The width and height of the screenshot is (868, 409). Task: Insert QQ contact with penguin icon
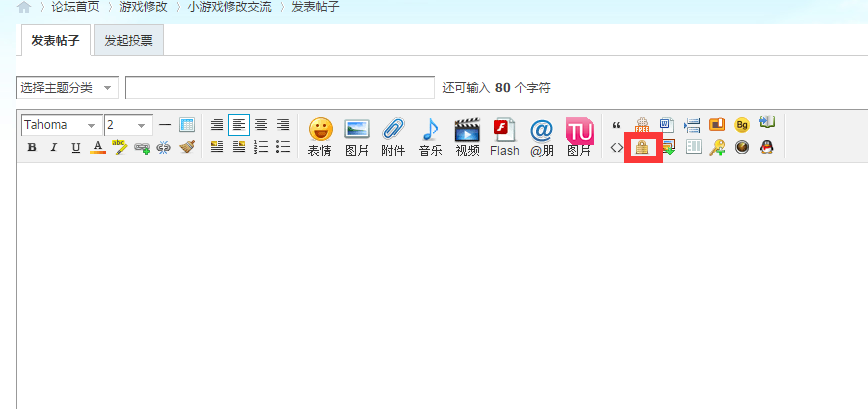(x=767, y=147)
